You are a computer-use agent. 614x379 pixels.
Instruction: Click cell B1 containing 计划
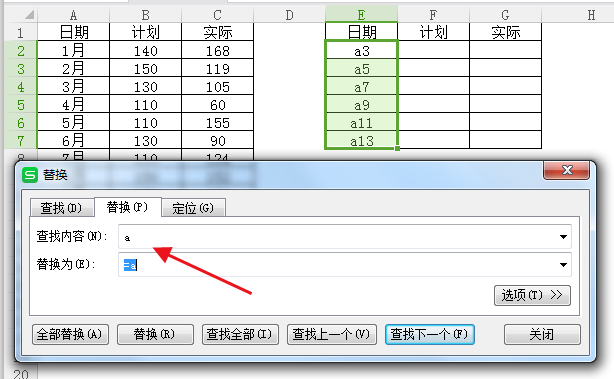[x=145, y=32]
